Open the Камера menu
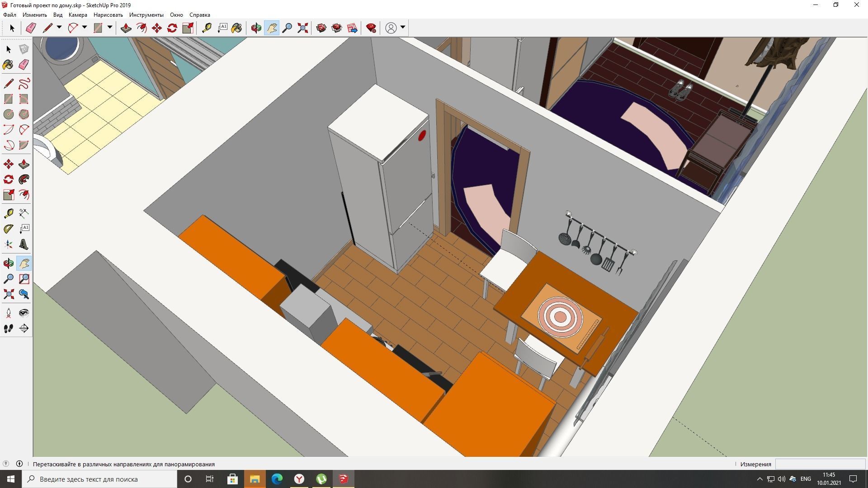Image resolution: width=868 pixels, height=488 pixels. (78, 15)
